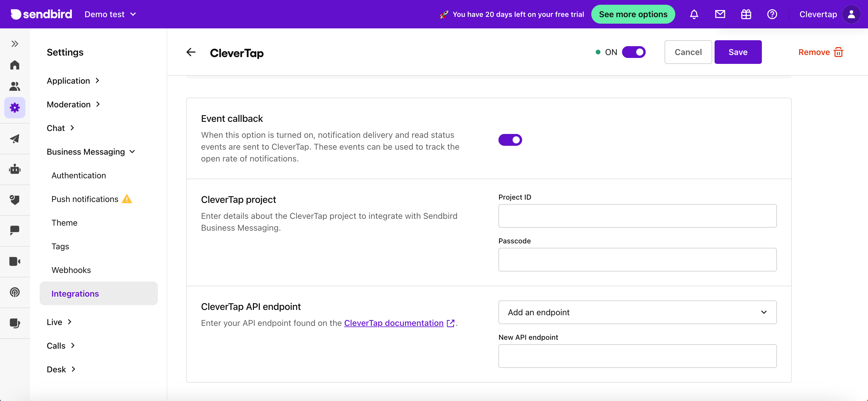Go back using the left arrow
This screenshot has width=868, height=401.
click(x=191, y=52)
